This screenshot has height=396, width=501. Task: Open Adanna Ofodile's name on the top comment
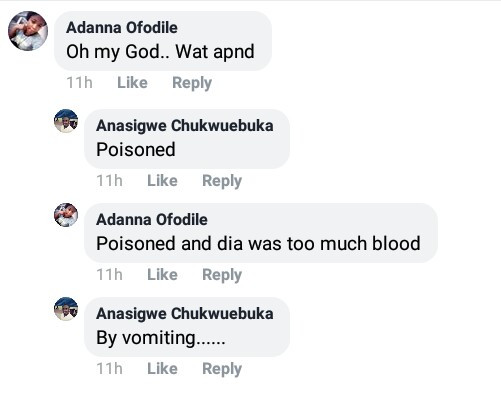pyautogui.click(x=122, y=28)
